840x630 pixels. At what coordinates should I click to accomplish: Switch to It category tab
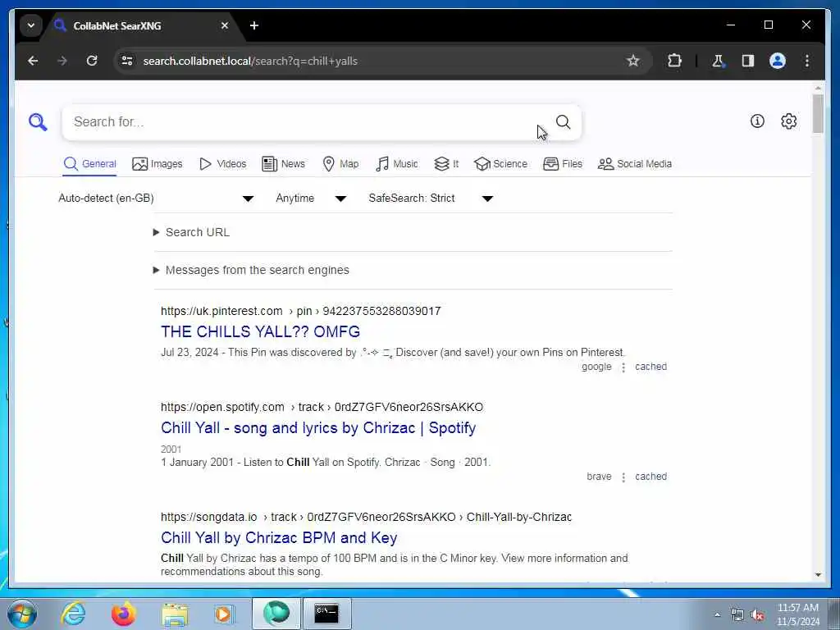(446, 164)
